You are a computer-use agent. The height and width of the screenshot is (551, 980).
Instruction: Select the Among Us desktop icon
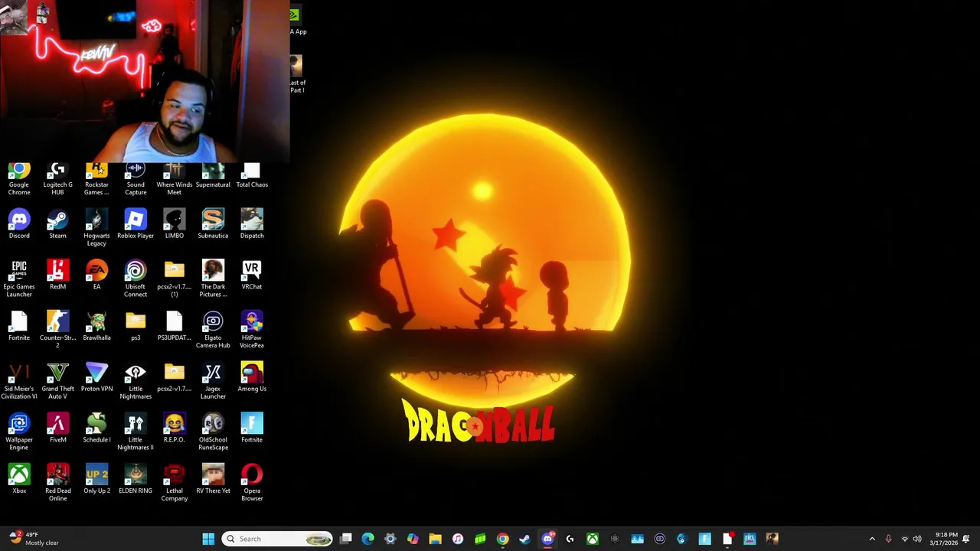pos(252,377)
